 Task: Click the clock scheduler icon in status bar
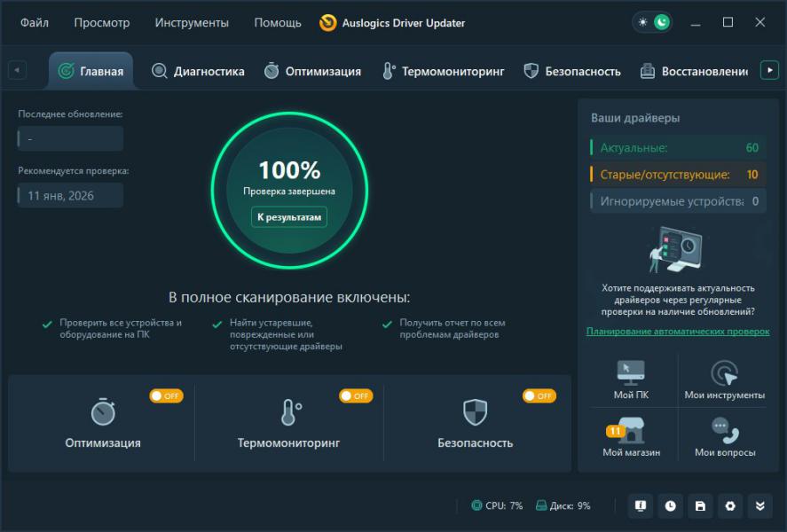670,505
